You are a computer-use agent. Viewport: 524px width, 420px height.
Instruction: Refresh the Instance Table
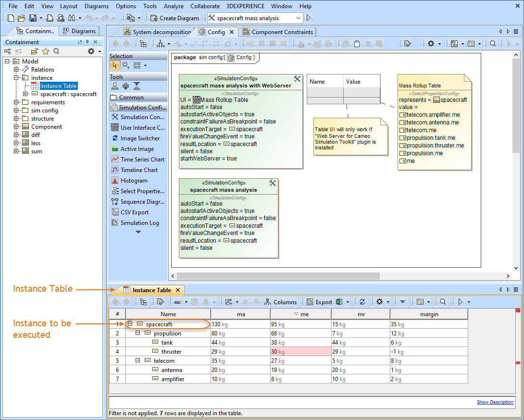(362, 302)
